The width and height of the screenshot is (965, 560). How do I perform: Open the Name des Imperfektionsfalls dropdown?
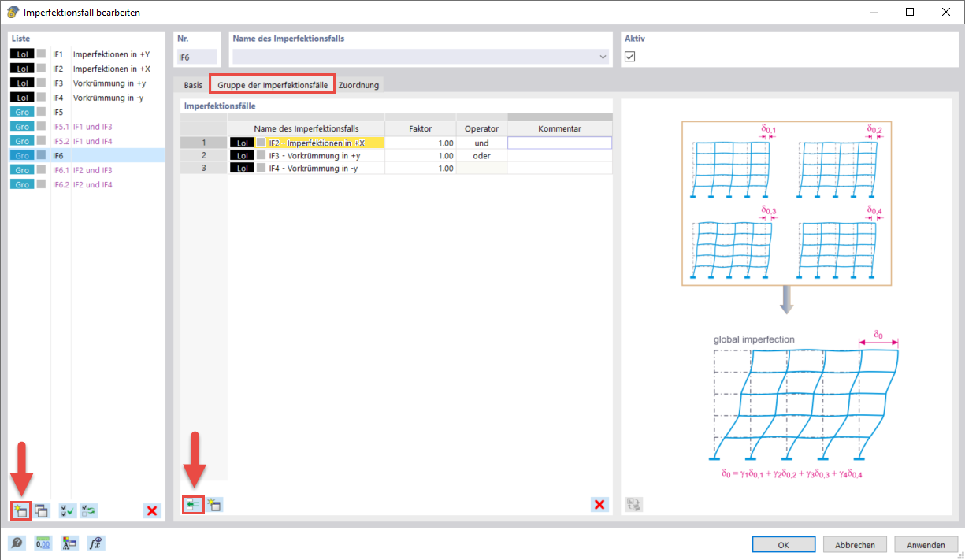tap(603, 57)
